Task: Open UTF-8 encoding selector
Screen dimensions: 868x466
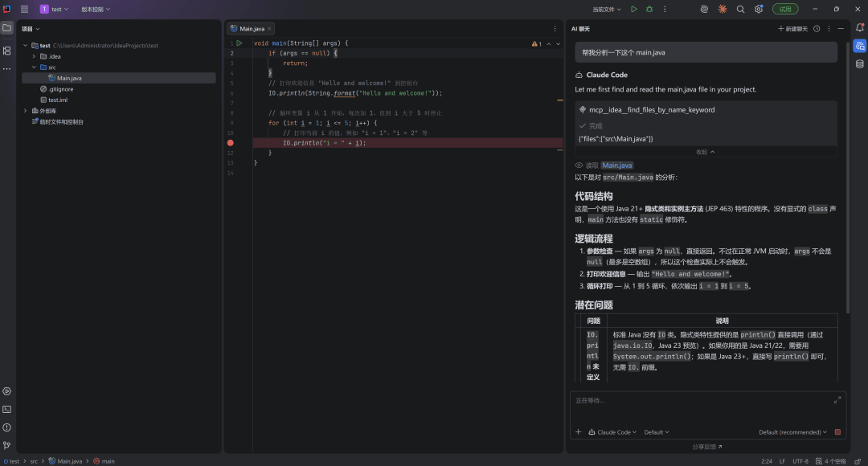Action: [x=800, y=461]
